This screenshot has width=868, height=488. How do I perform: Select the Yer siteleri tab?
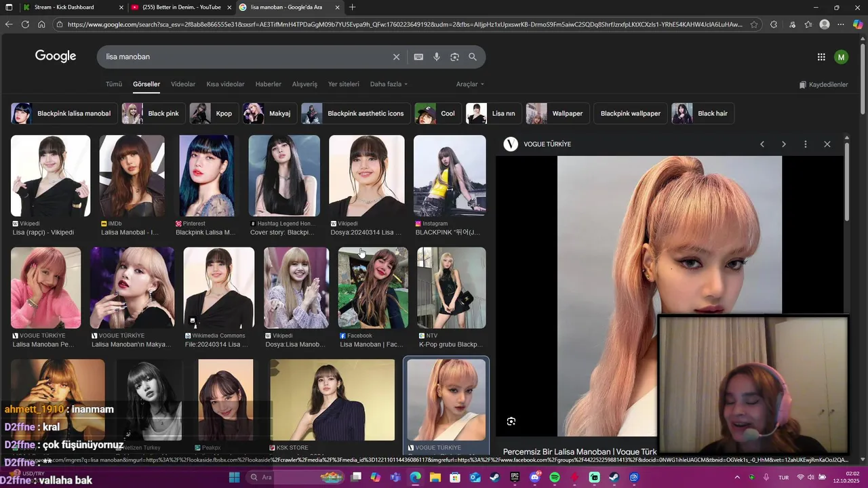(x=344, y=84)
